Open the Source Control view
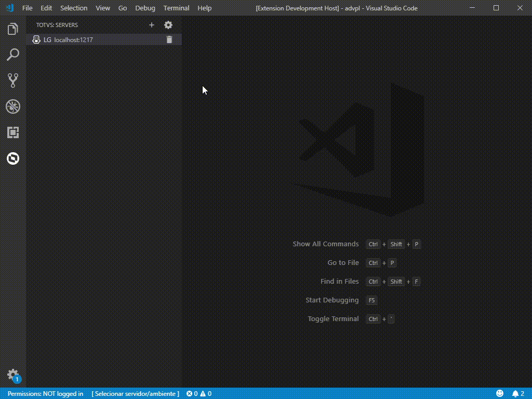Screen dimensions: 532x399 (x=13, y=81)
